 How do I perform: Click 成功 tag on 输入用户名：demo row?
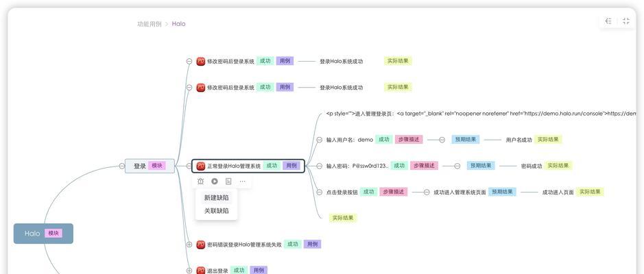point(383,140)
